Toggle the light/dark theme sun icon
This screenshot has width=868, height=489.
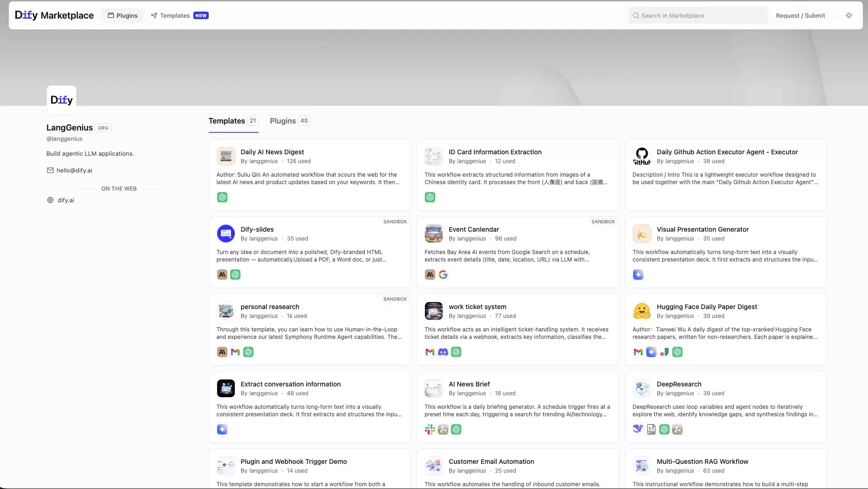coord(849,15)
